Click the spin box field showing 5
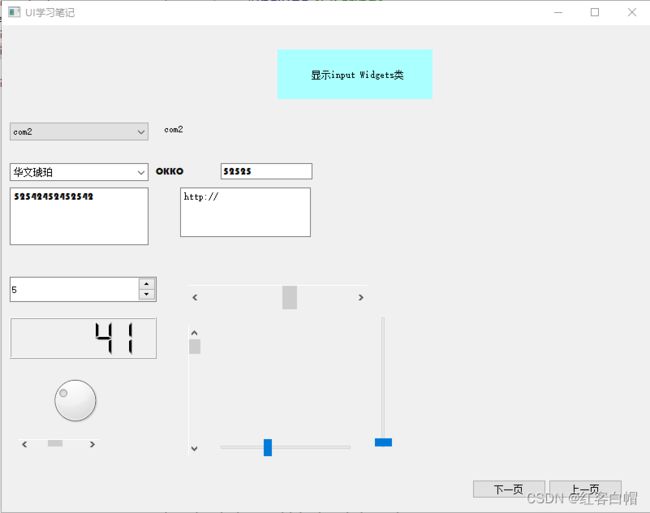Viewport: 650px width, 513px height. (75, 289)
